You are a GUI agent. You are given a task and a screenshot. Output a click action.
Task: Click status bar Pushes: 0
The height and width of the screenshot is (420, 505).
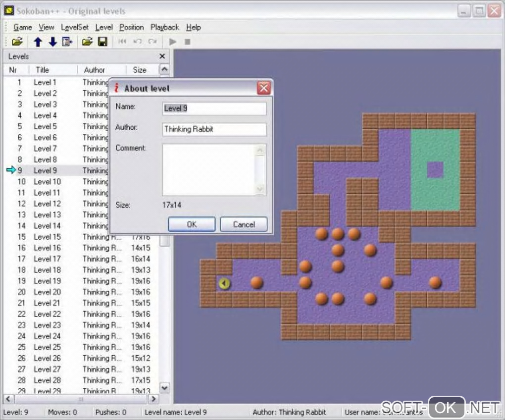click(x=110, y=412)
